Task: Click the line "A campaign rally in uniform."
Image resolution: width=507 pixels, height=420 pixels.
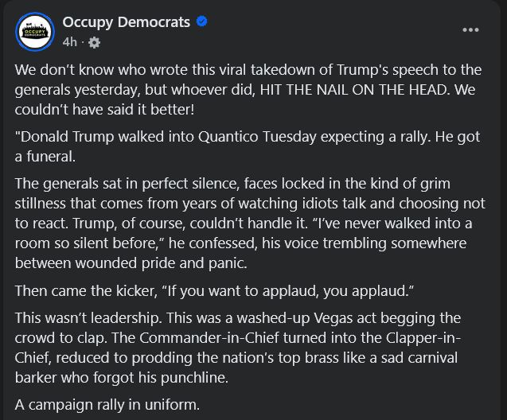Action: 107,405
